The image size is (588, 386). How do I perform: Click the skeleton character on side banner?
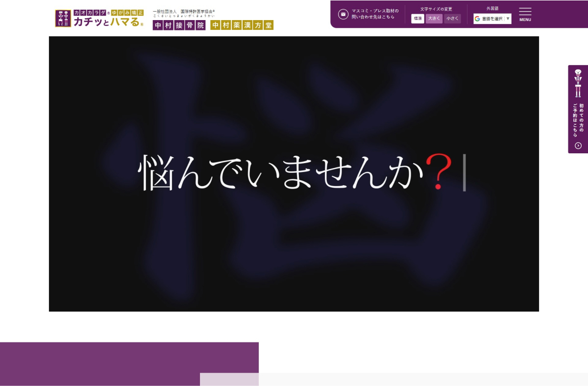(x=578, y=83)
